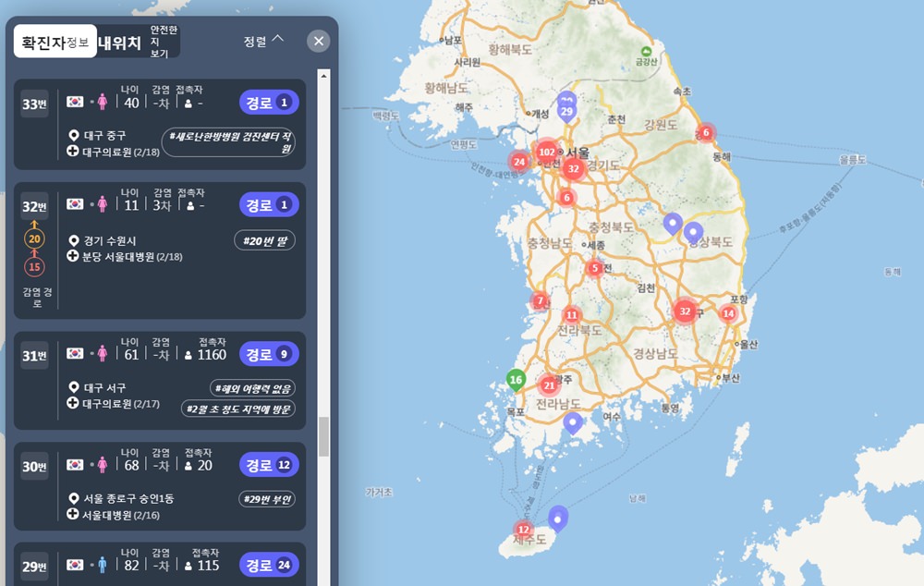Click the 33번 patient number badge
Viewport: 924px width, 586px height.
click(34, 104)
